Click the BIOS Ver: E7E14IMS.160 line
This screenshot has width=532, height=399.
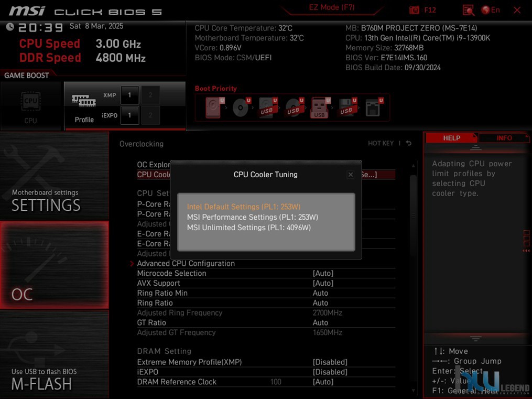(386, 58)
